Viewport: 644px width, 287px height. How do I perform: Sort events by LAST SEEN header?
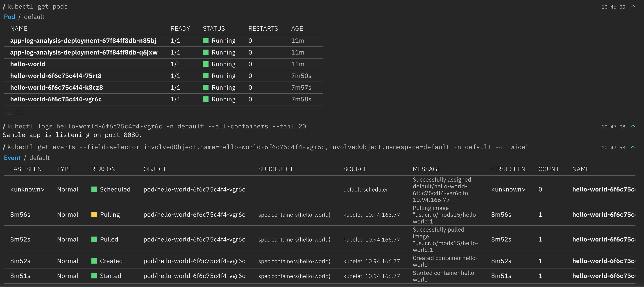[x=26, y=169]
